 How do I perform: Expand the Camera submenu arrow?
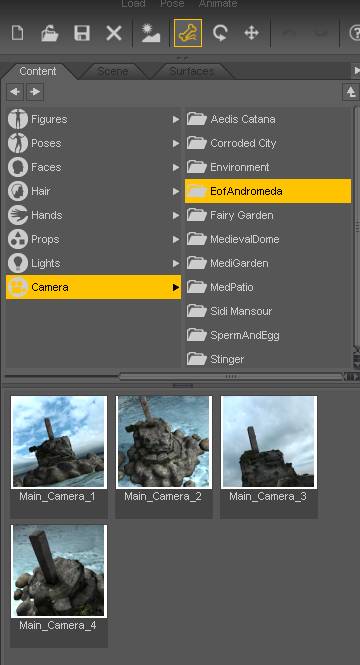click(x=176, y=287)
